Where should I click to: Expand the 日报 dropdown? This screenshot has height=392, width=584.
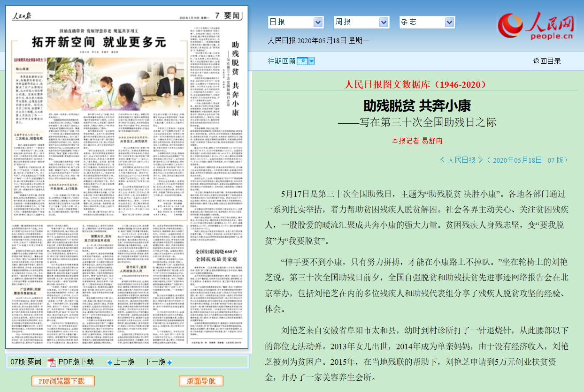point(318,22)
